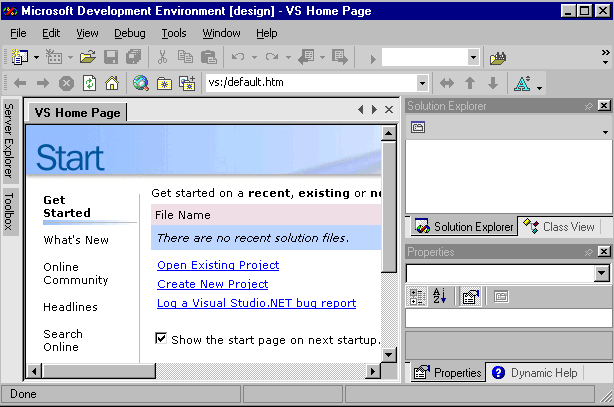Switch to the Dynamic Help tab
Viewport: 614px width, 407px height.
coord(535,373)
